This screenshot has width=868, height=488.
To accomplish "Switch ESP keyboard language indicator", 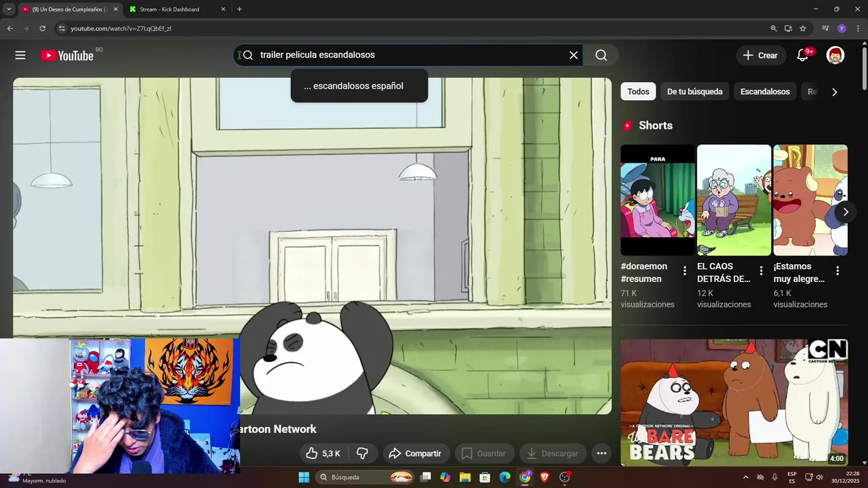I will click(x=792, y=477).
